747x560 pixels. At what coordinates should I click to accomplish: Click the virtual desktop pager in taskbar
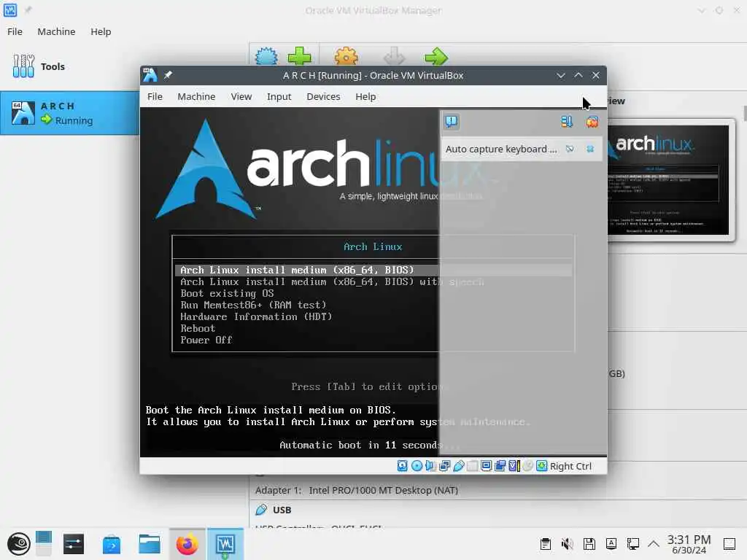coord(43,543)
